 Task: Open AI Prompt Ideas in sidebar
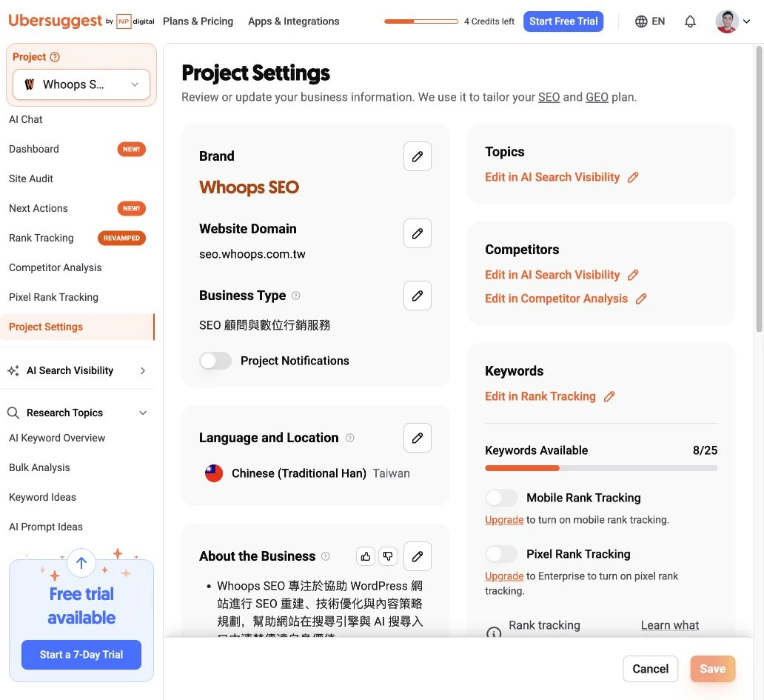[x=46, y=527]
